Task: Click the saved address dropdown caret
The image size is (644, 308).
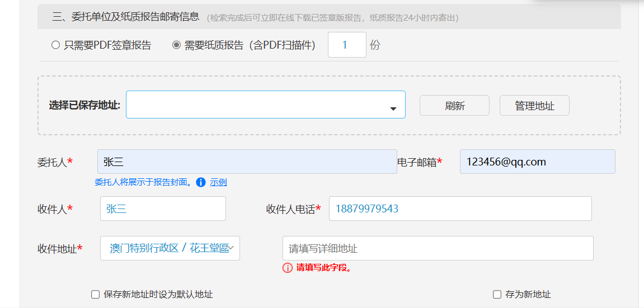Action: [x=393, y=108]
